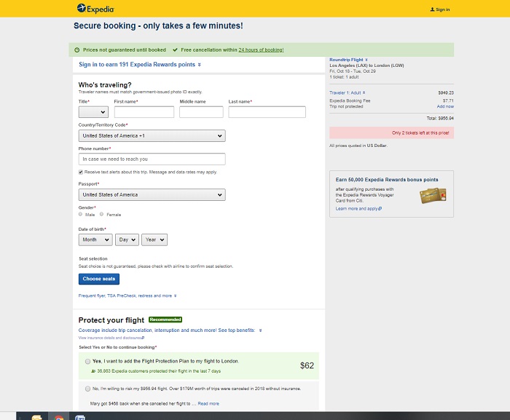Open the birth Month dropdown

pyautogui.click(x=95, y=240)
